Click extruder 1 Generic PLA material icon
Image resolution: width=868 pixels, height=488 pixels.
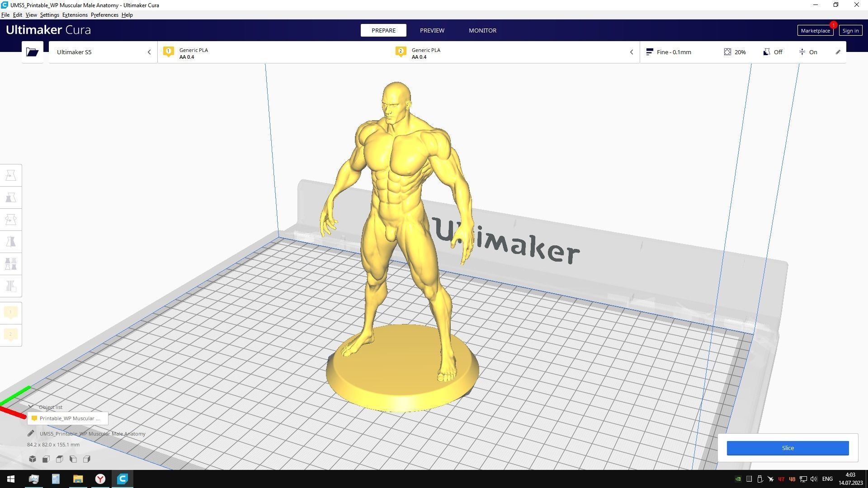tap(169, 52)
